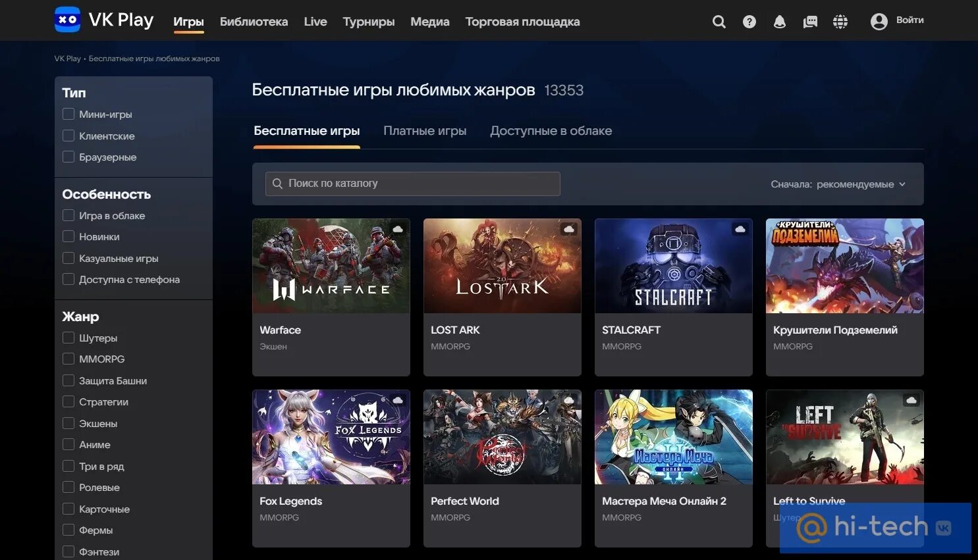
Task: Open the Fox Legends game title
Action: coord(290,501)
